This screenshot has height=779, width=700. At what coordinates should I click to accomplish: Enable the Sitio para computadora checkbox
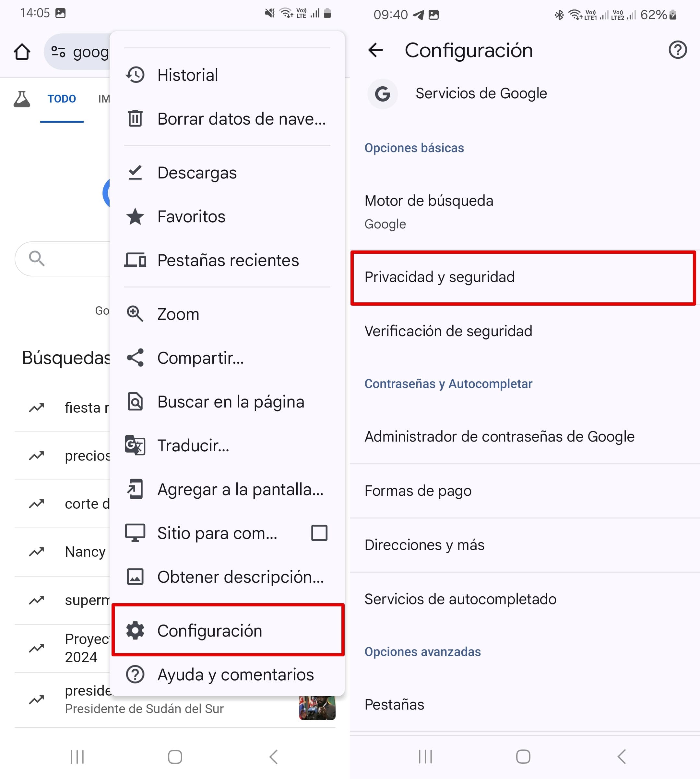319,533
